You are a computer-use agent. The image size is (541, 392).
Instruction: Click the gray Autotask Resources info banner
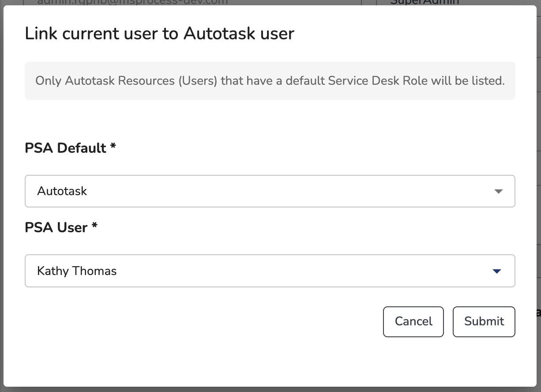click(x=270, y=81)
